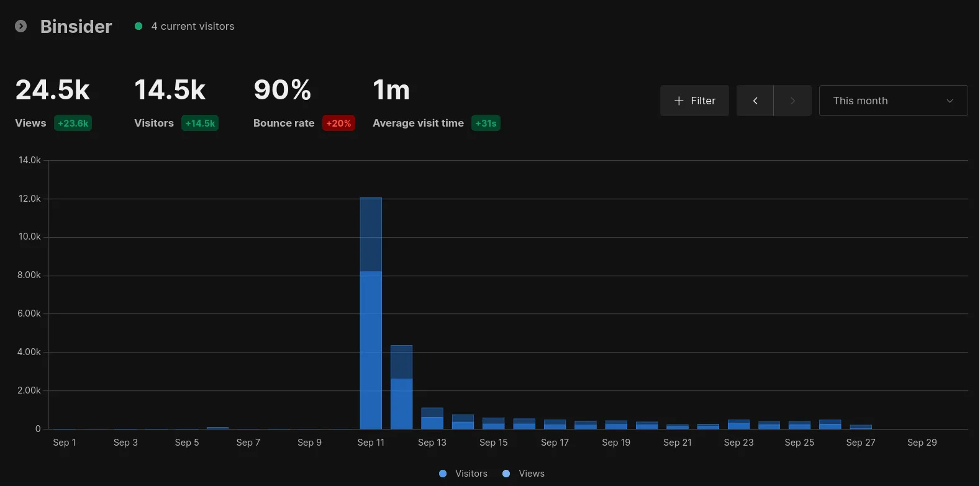Expand the This month date range dropdown
Viewport: 980px width, 486px height.
coord(893,101)
